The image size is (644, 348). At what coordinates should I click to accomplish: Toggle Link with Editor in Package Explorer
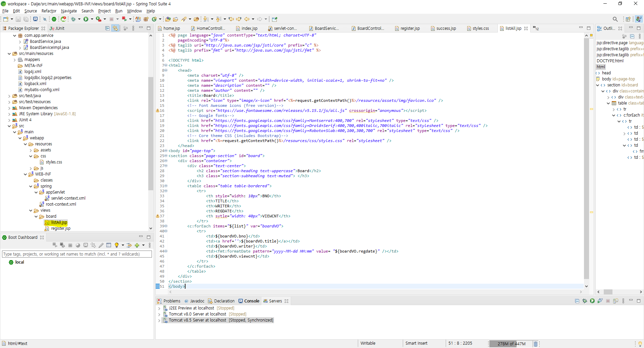click(115, 28)
